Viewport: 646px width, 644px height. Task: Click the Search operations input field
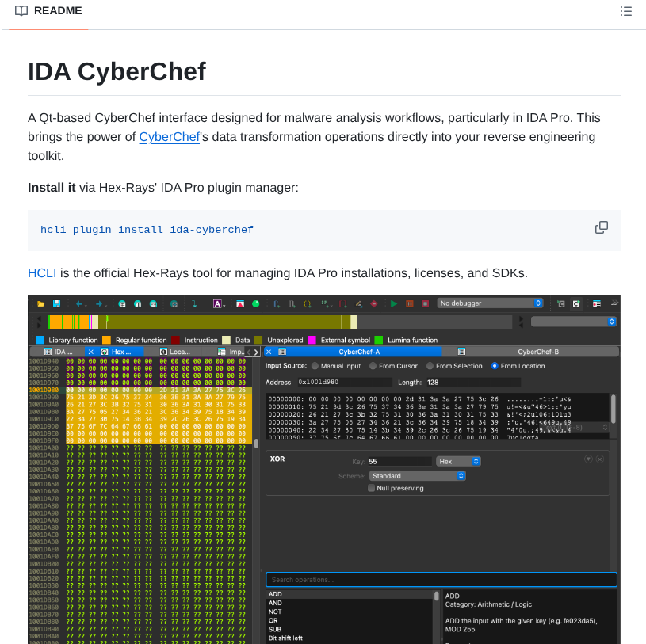pos(441,579)
